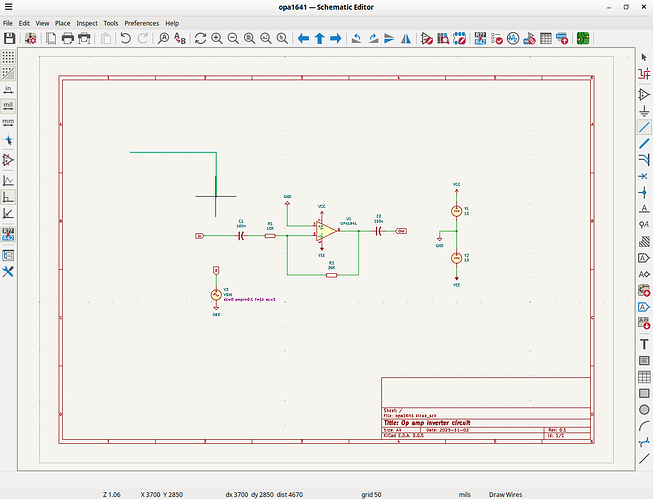Click the R2 feedback resistor
This screenshot has height=499, width=653.
331,273
